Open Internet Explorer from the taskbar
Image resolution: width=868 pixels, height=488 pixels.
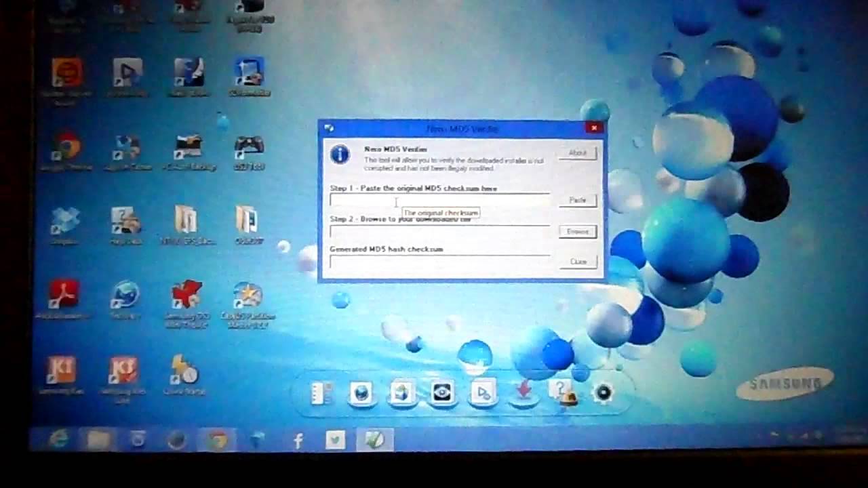point(58,441)
